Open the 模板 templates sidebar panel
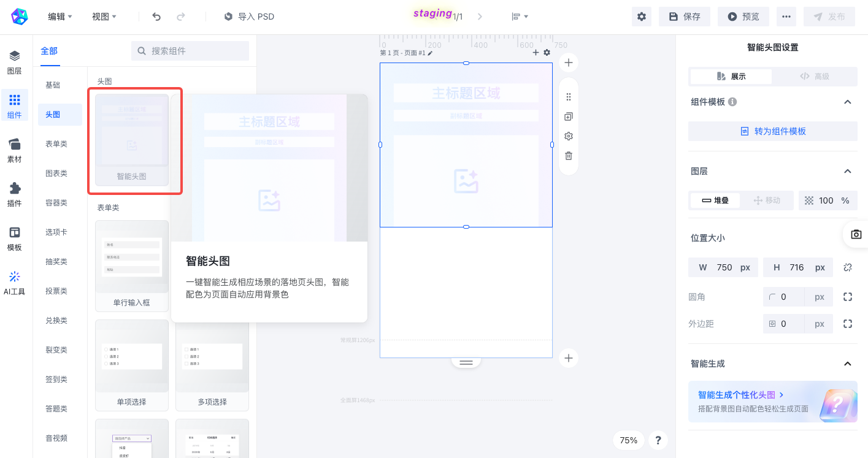Image resolution: width=868 pixels, height=458 pixels. [x=14, y=239]
